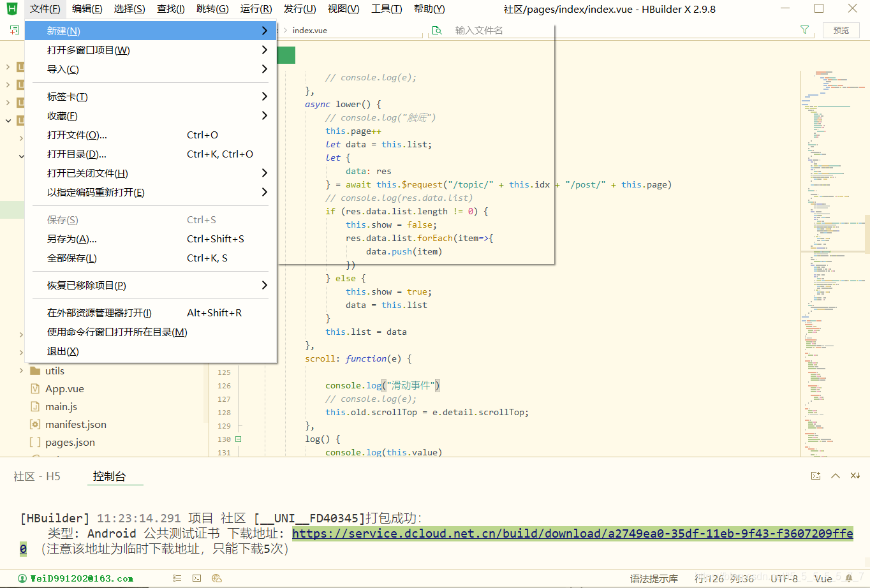
Task: Choose 全部保存(L) menu item
Action: [x=151, y=258]
